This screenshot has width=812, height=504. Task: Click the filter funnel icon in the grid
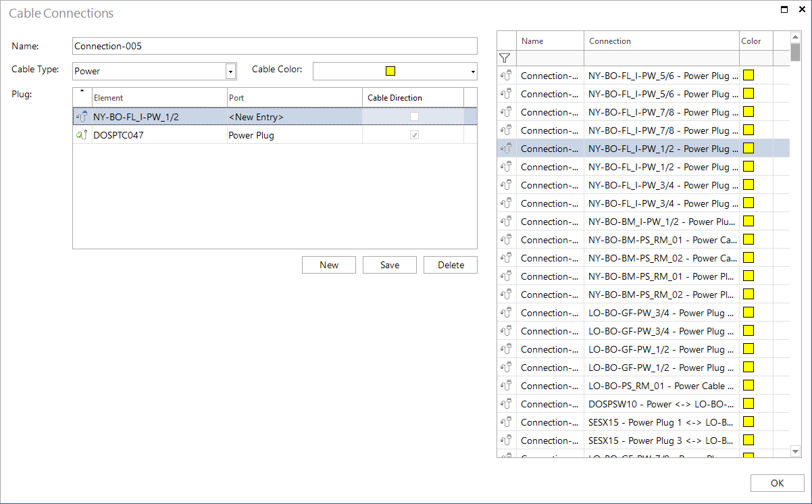click(x=505, y=58)
